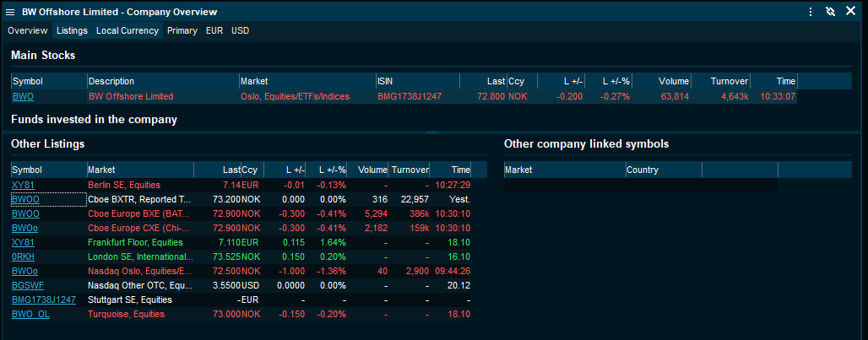
Task: Select the Listings tab
Action: click(x=72, y=30)
